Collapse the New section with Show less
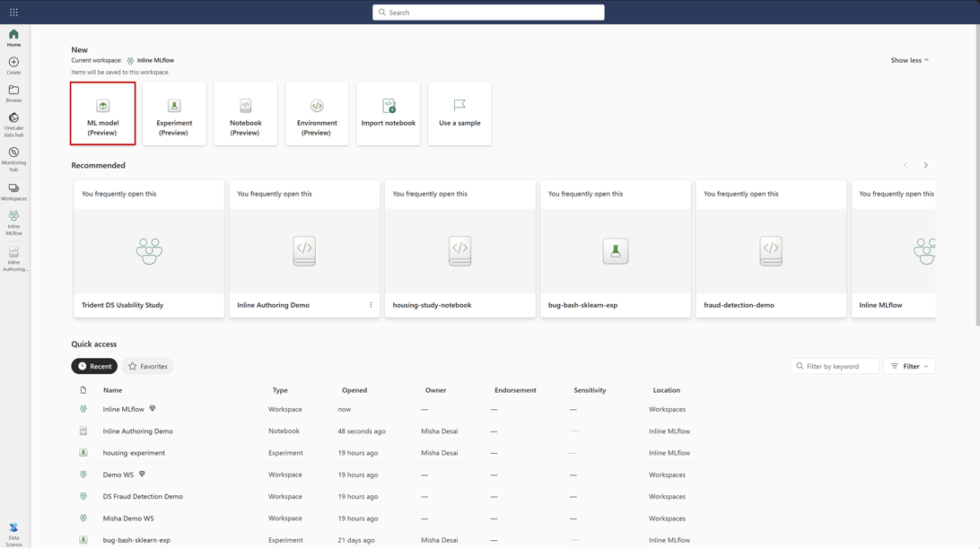The width and height of the screenshot is (980, 549). (909, 61)
